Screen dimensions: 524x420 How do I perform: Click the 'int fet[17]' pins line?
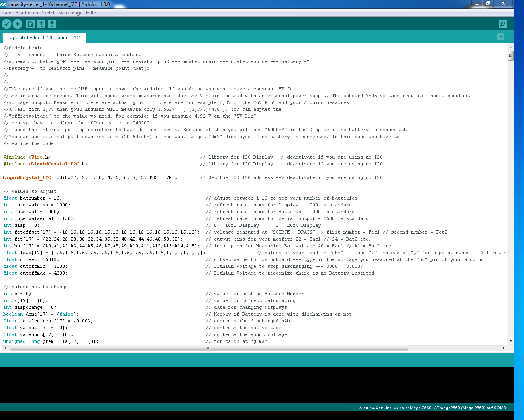point(93,239)
